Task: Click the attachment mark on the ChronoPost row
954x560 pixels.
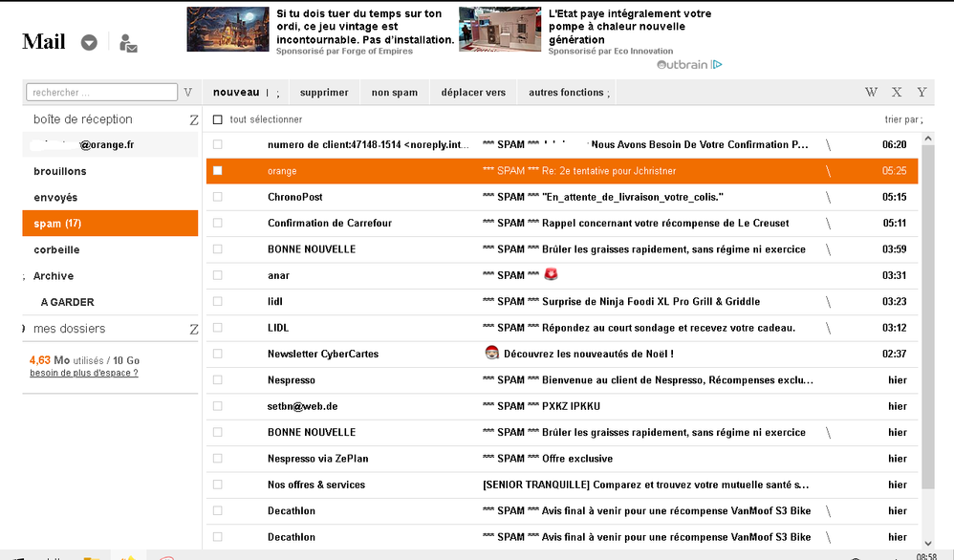Action: [828, 197]
